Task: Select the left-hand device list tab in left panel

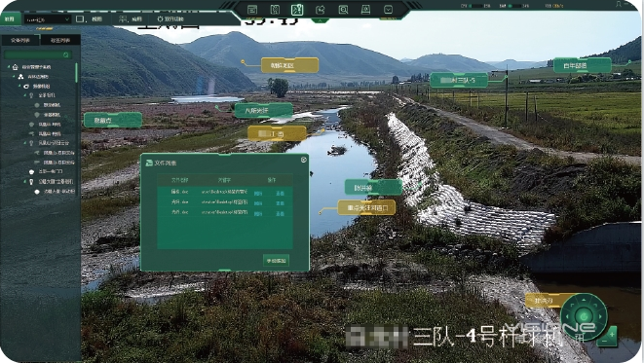Action: [20, 40]
